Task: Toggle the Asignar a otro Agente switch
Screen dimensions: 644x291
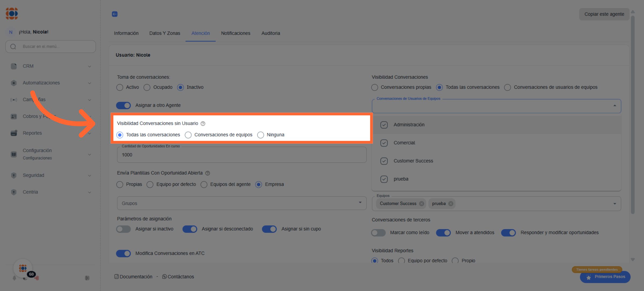Action: (x=123, y=105)
